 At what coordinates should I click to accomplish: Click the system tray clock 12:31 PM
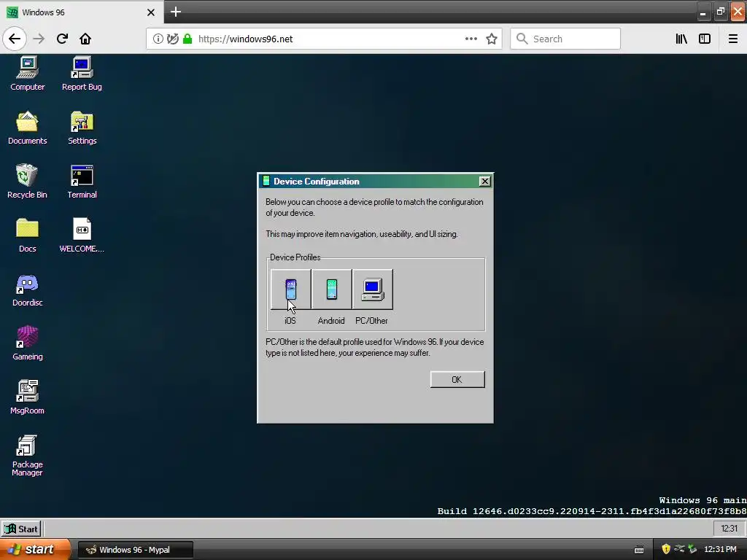[720, 550]
